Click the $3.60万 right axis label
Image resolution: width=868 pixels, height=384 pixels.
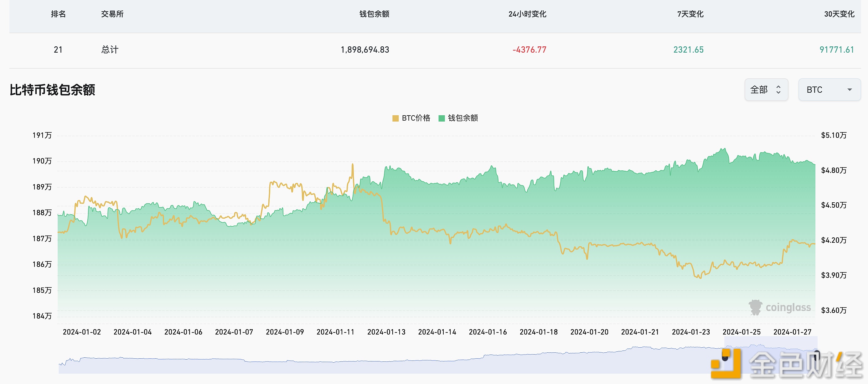(834, 310)
